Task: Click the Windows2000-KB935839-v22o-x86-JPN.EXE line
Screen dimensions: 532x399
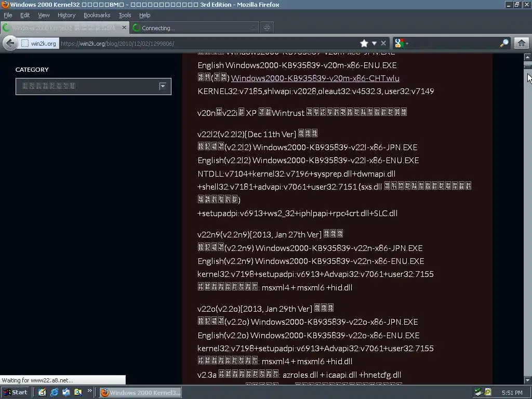Action: (x=308, y=322)
